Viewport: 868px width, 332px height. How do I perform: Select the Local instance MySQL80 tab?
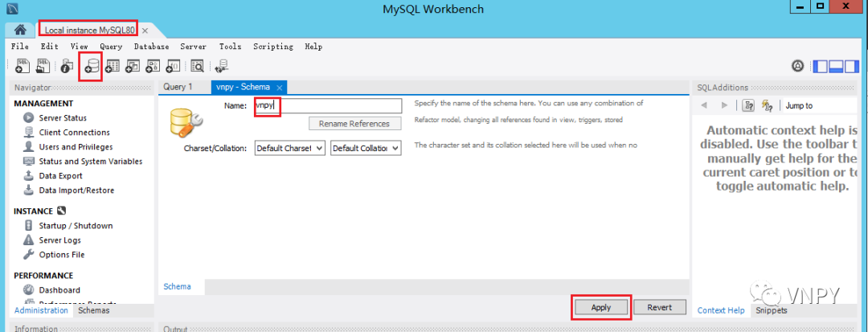(x=88, y=31)
